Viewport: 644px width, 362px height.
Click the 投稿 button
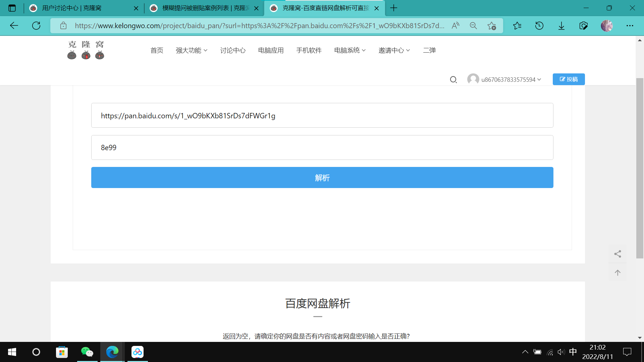coord(569,79)
